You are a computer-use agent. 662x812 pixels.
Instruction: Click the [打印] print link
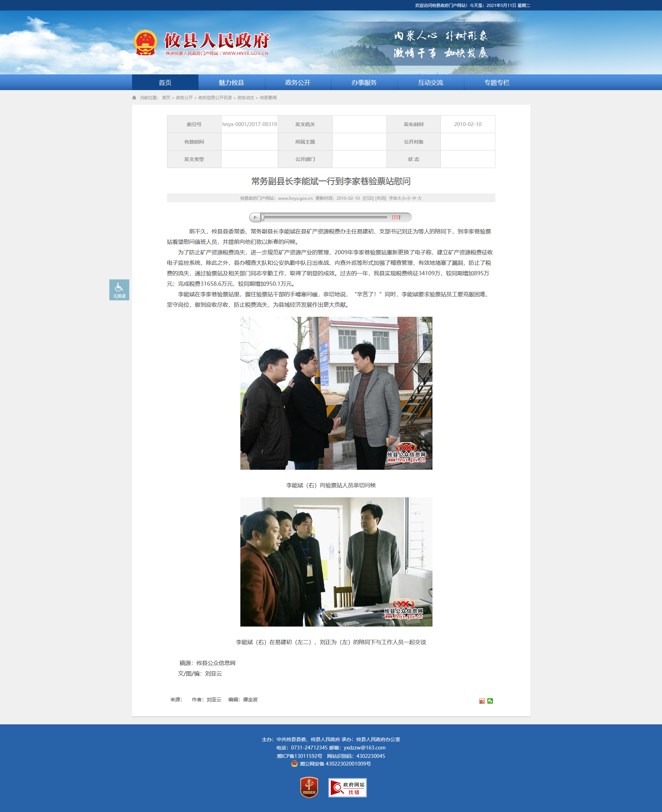tap(368, 198)
